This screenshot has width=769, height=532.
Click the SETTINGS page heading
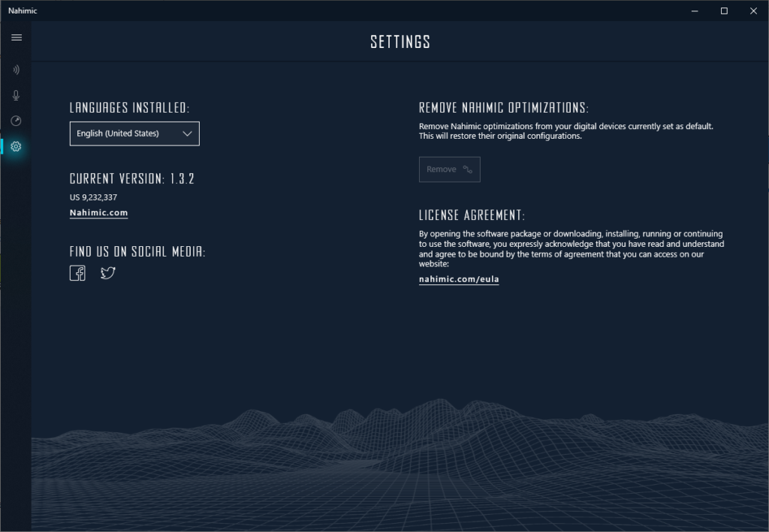pos(400,42)
